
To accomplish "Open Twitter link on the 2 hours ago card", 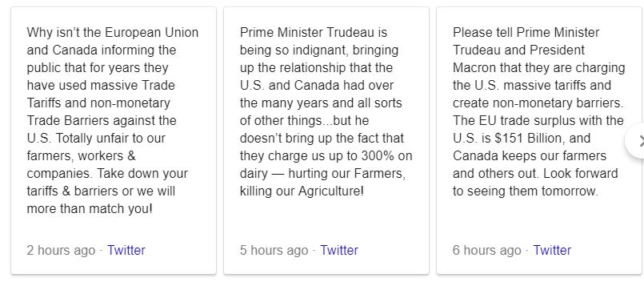I will point(126,250).
